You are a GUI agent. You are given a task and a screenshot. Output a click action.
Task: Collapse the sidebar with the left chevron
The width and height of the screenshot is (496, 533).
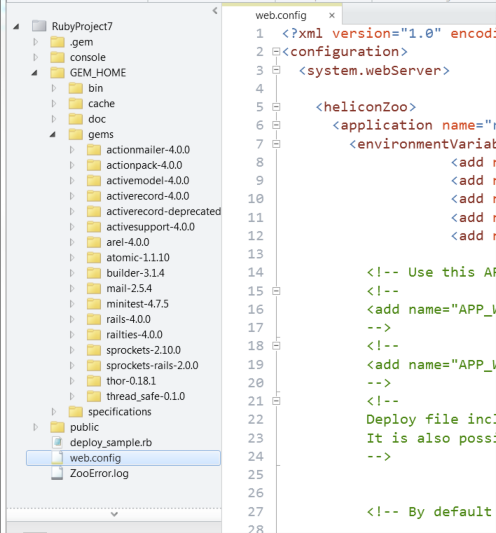pos(215,11)
